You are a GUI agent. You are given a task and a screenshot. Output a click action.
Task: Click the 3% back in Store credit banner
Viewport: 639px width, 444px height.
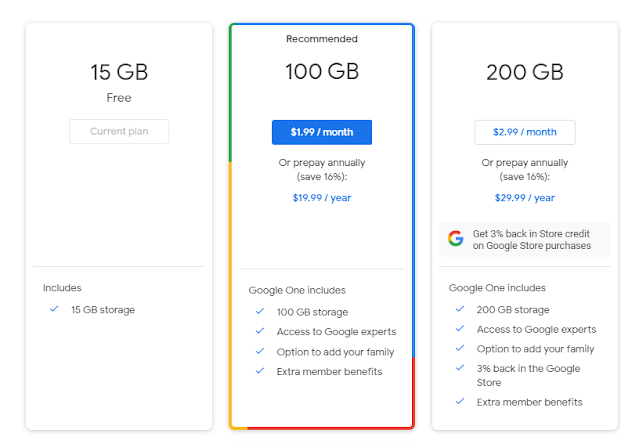click(x=525, y=239)
